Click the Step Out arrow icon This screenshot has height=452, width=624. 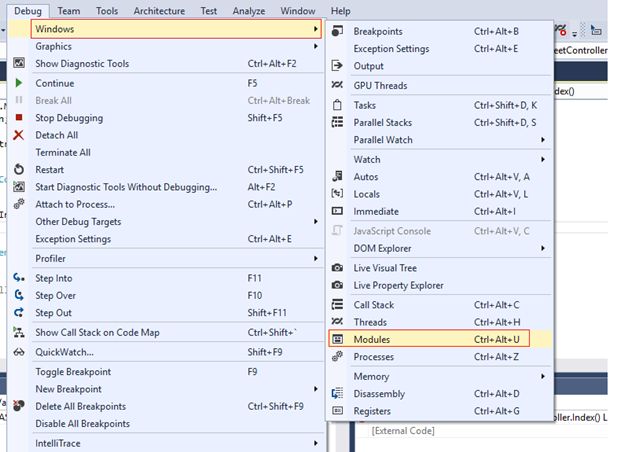tap(19, 312)
